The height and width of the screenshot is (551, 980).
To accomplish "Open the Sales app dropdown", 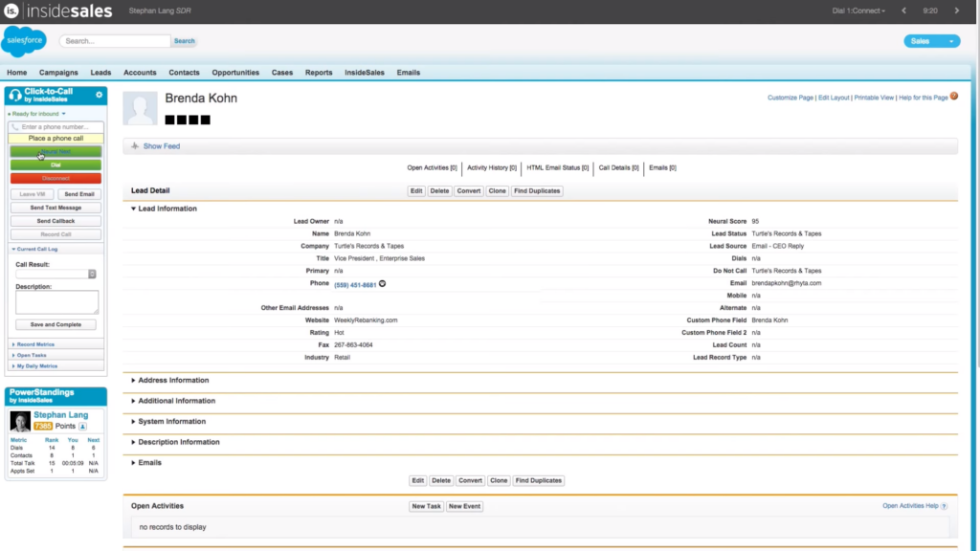I will (x=932, y=41).
